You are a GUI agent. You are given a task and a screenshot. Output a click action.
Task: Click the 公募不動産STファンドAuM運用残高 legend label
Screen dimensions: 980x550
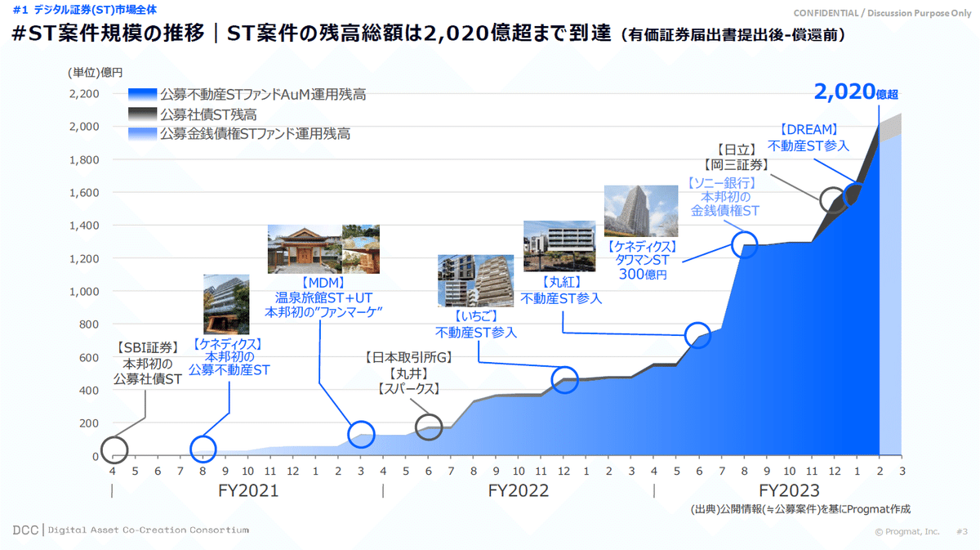[263, 94]
